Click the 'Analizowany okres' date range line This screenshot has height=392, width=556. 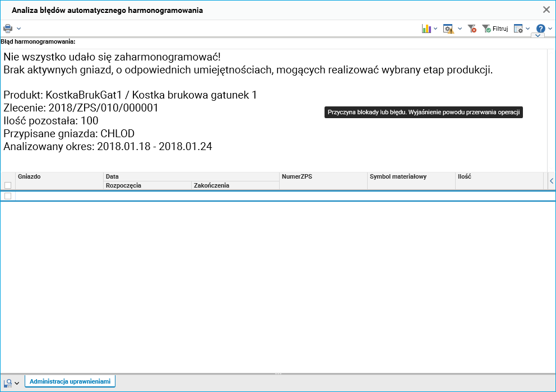click(108, 146)
